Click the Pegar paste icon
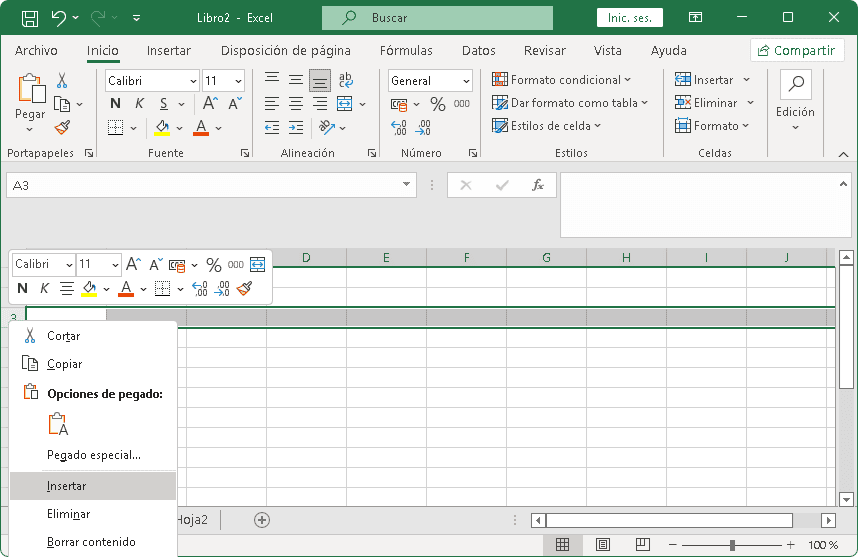Image resolution: width=858 pixels, height=557 pixels. pyautogui.click(x=31, y=89)
